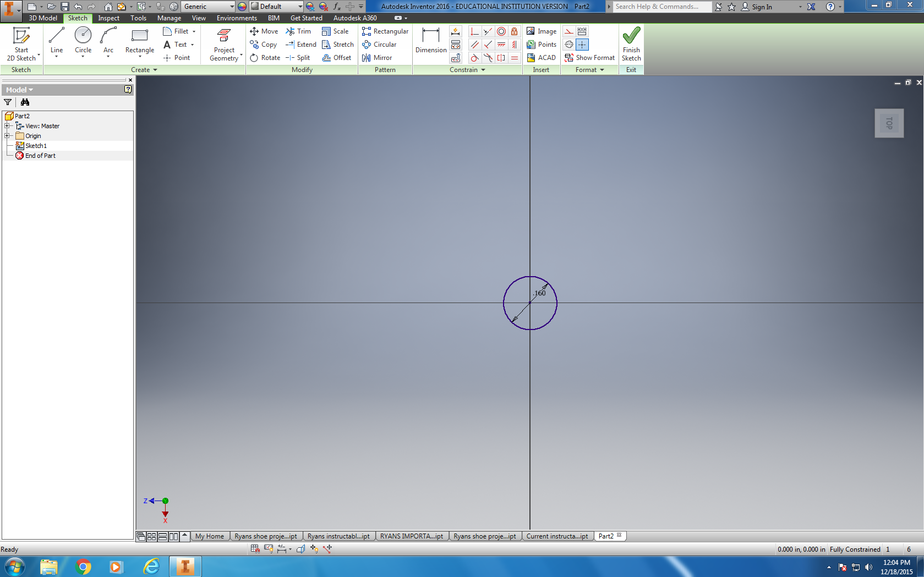Click the Project Geometry tool
Screen dimensions: 924x577
coord(224,45)
